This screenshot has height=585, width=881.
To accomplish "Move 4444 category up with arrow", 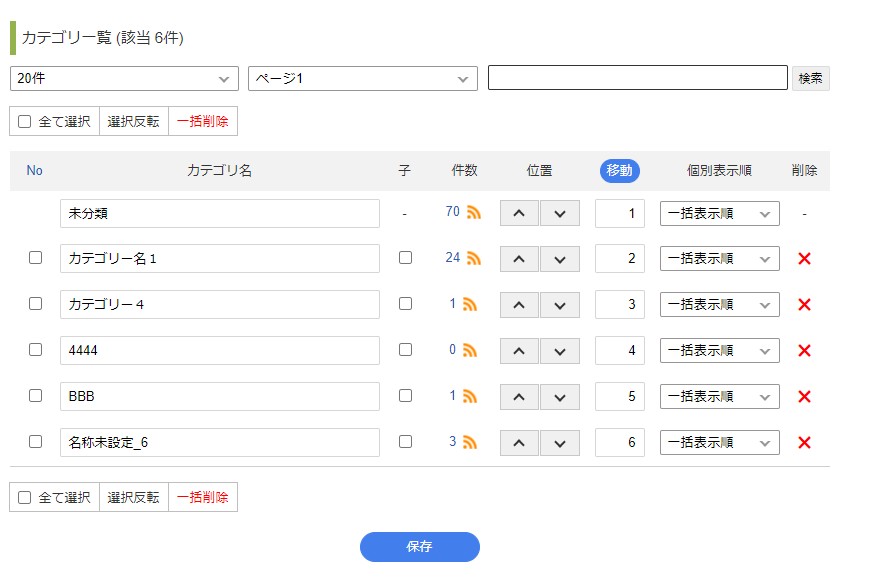I will 519,351.
